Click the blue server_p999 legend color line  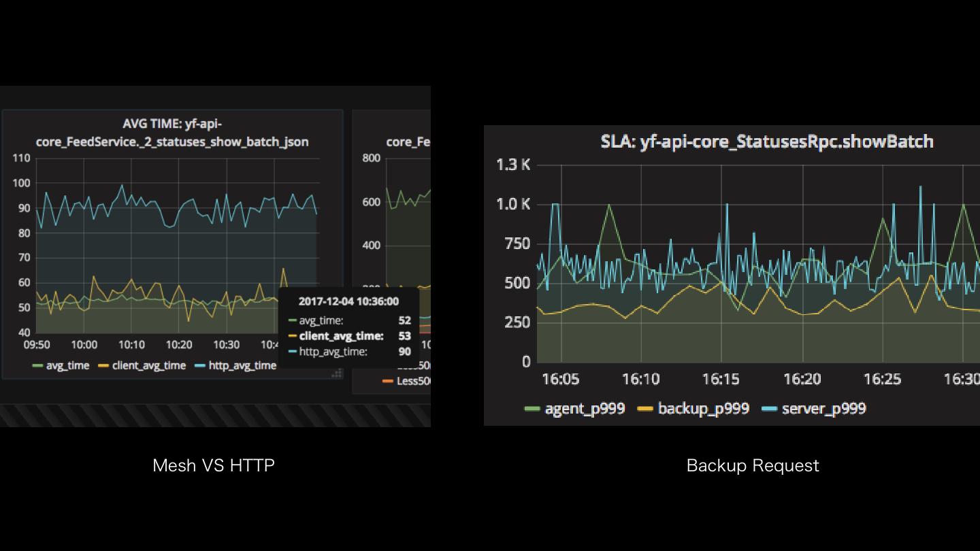coord(769,409)
